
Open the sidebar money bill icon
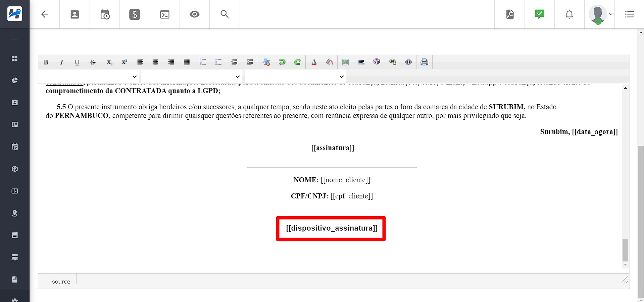15,191
